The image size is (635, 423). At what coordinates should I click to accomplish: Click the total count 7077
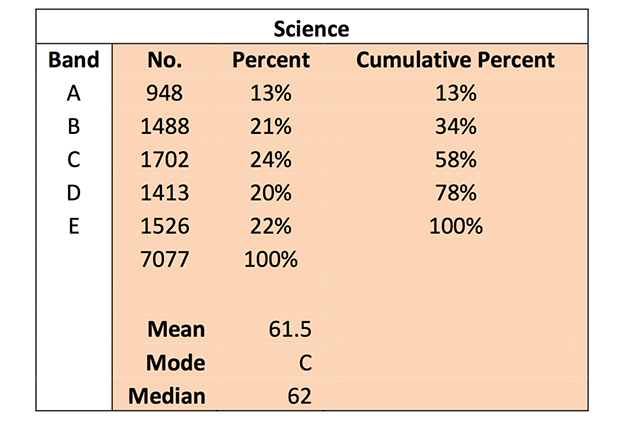[163, 260]
